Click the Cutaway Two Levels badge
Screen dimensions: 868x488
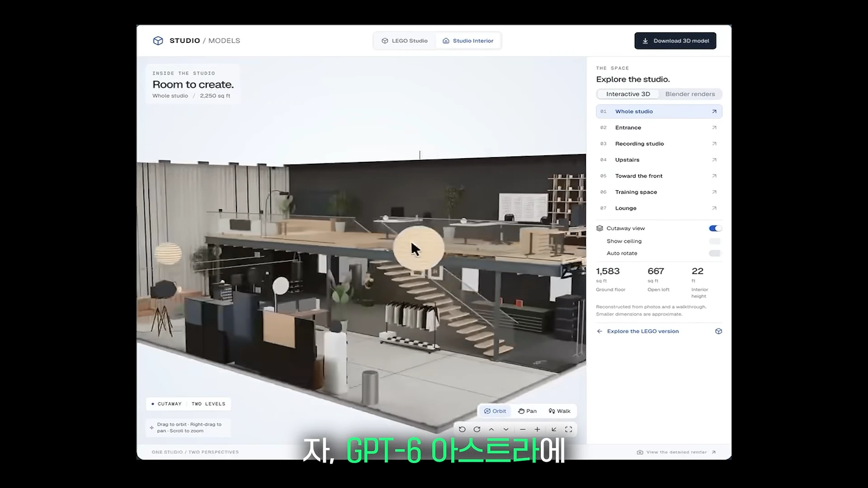[x=189, y=404]
